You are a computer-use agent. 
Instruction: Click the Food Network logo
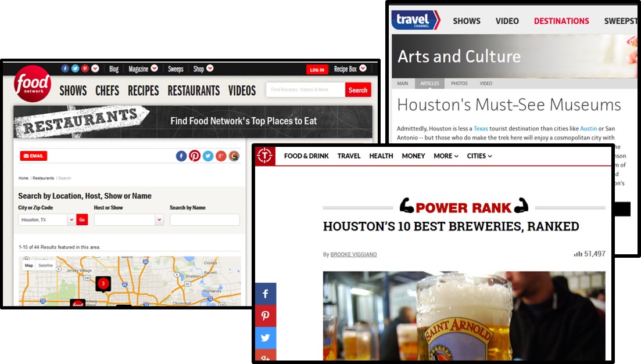tap(33, 84)
